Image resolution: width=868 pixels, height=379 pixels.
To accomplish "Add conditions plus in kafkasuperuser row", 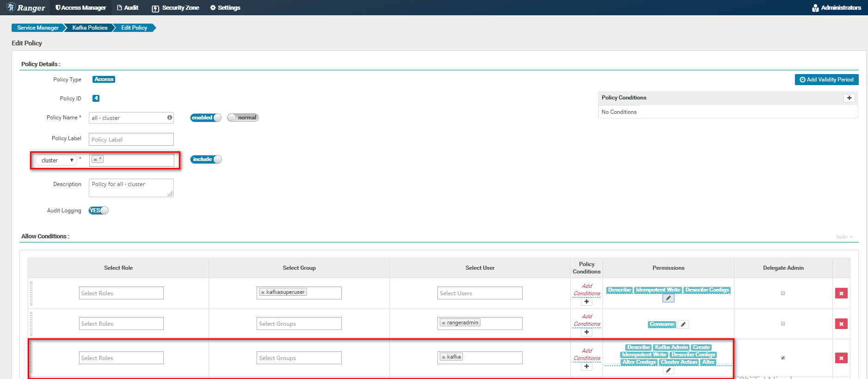I will pyautogui.click(x=586, y=302).
